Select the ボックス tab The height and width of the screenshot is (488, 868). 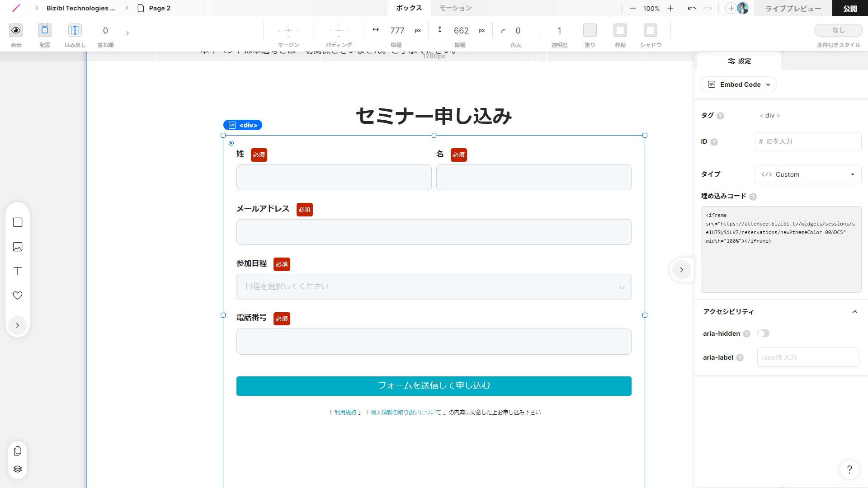click(409, 8)
